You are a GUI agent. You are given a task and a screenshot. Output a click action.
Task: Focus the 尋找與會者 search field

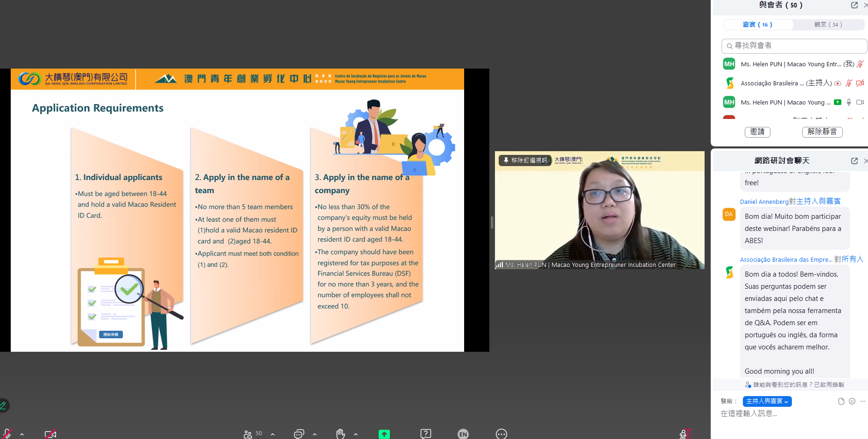click(x=794, y=46)
